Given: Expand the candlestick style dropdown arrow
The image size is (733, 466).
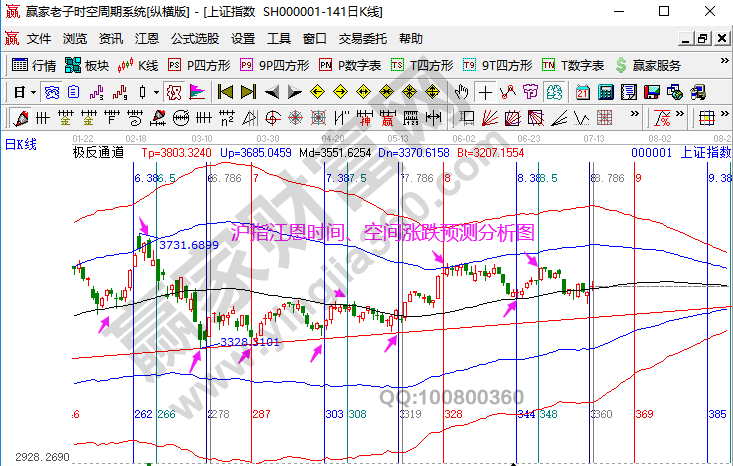Looking at the screenshot, I should pos(155,92).
